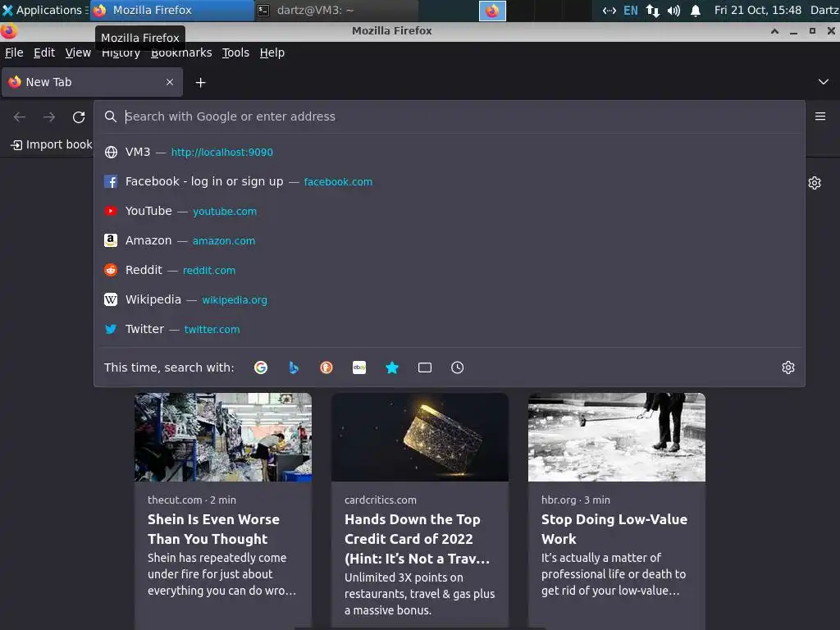This screenshot has width=840, height=630.
Task: Open a new tab with plus button
Action: pos(200,83)
